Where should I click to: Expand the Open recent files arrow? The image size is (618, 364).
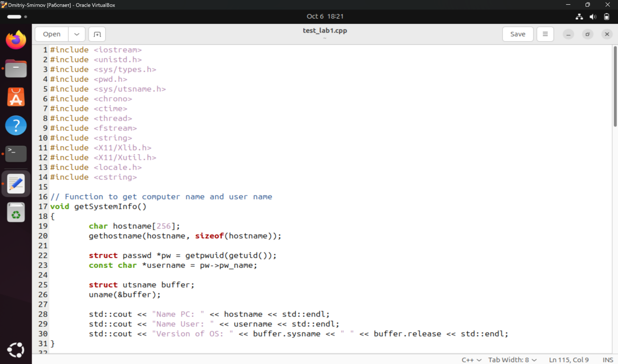[77, 34]
